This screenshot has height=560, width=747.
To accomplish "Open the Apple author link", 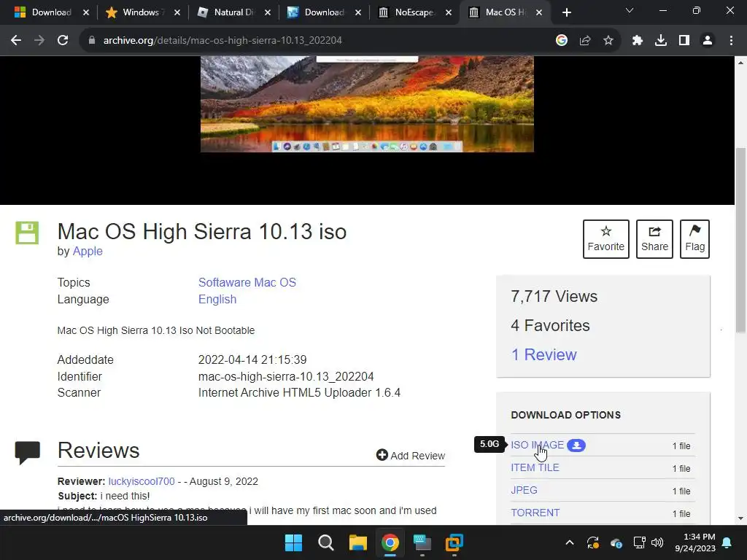I will (x=88, y=251).
